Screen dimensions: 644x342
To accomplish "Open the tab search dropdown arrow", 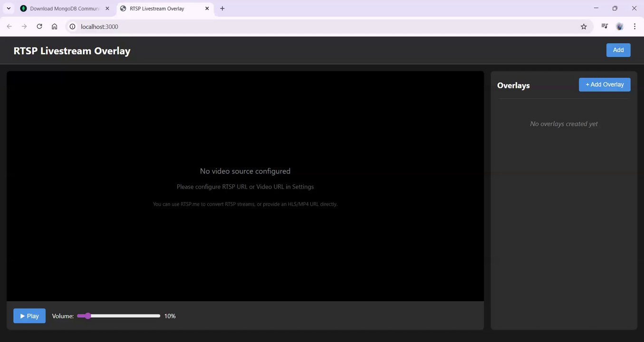I will pos(9,9).
